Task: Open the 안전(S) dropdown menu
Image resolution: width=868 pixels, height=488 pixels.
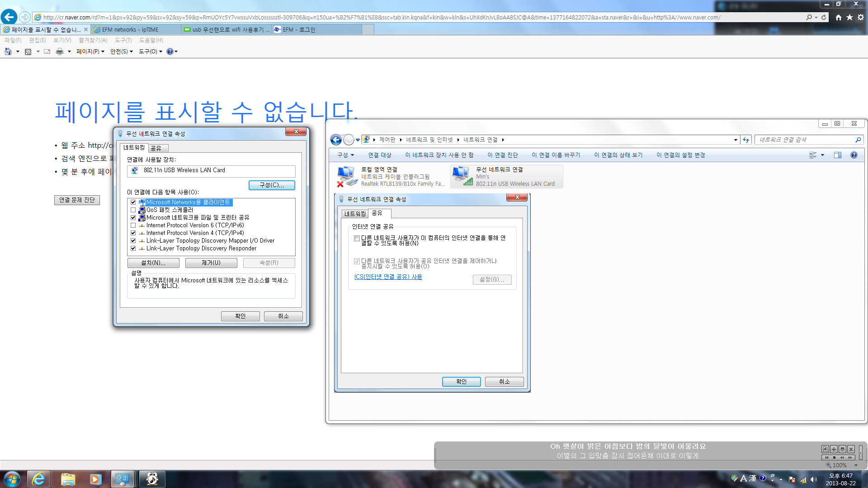Action: pyautogui.click(x=122, y=52)
